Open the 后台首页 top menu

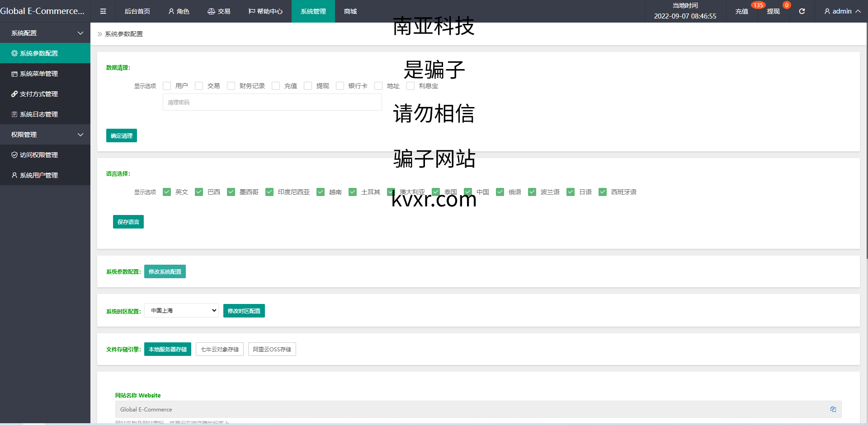[x=137, y=11]
